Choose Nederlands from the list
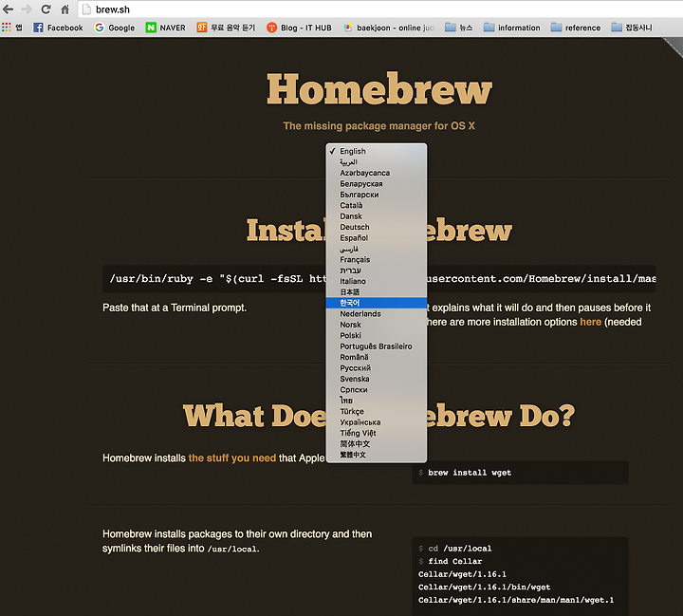Screen dimensions: 683x616 (x=377, y=314)
